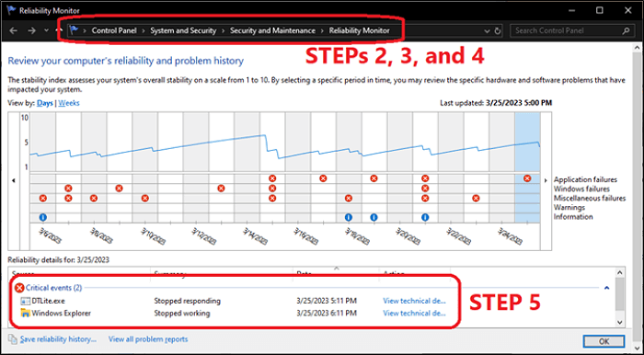
Task: Click the forward navigation arrow
Action: tap(31, 30)
